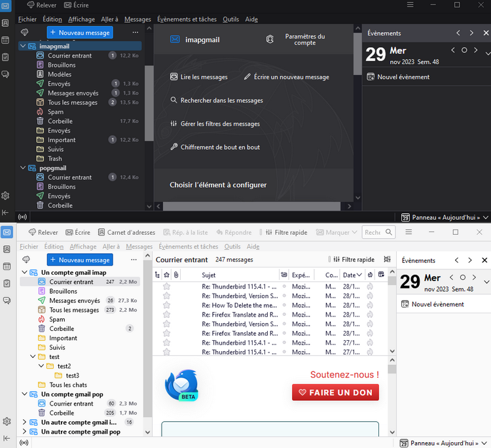
Task: Collapse Un compte gmail imap account
Action: [24, 272]
